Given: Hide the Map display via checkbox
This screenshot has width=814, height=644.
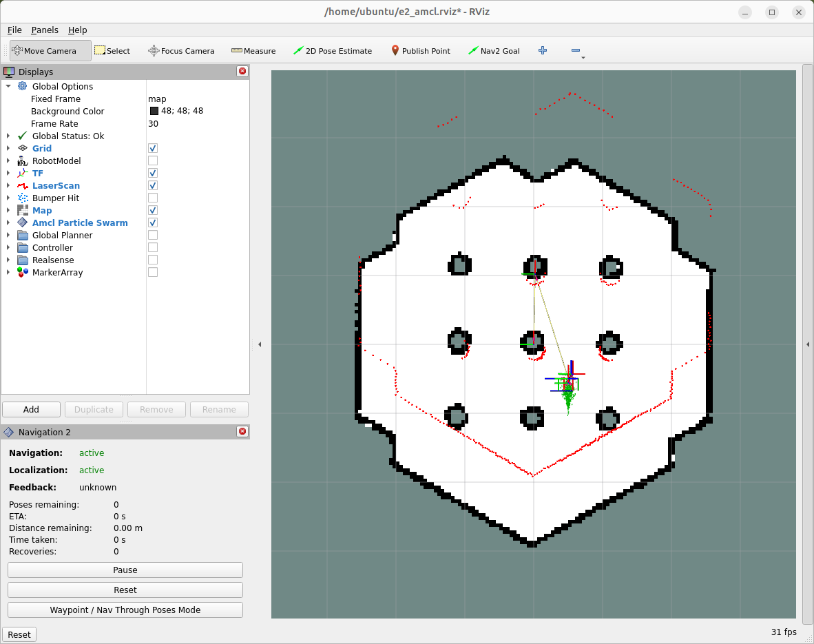Looking at the screenshot, I should [153, 210].
